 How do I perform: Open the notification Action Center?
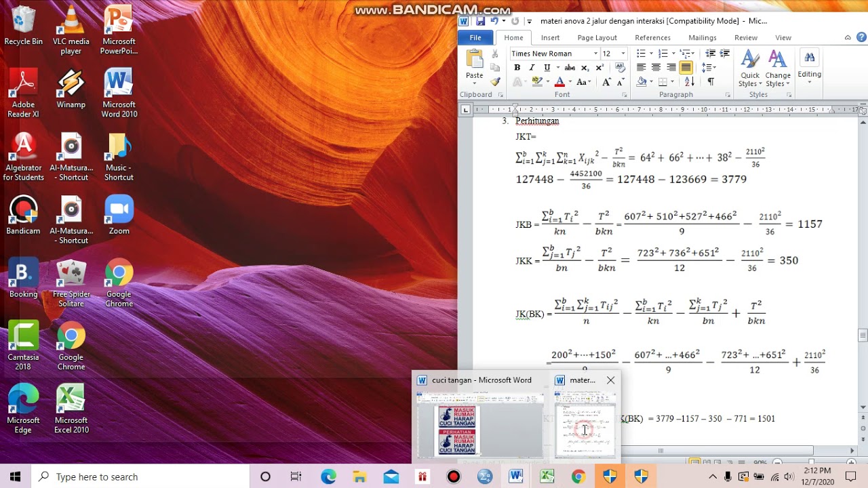(851, 476)
